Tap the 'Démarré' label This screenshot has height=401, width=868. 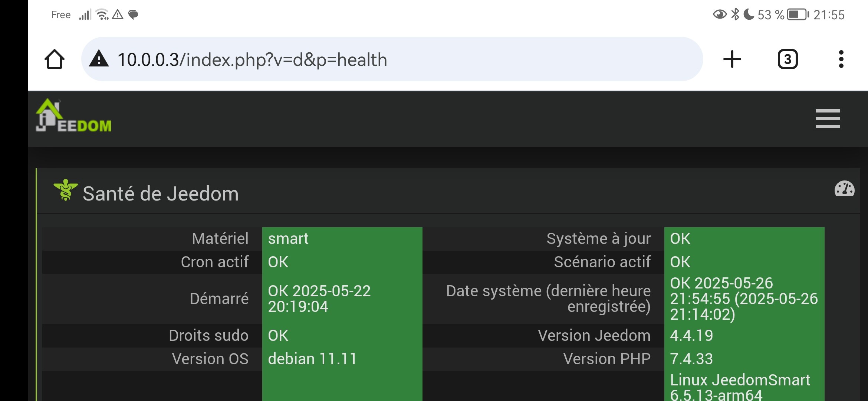(x=219, y=299)
